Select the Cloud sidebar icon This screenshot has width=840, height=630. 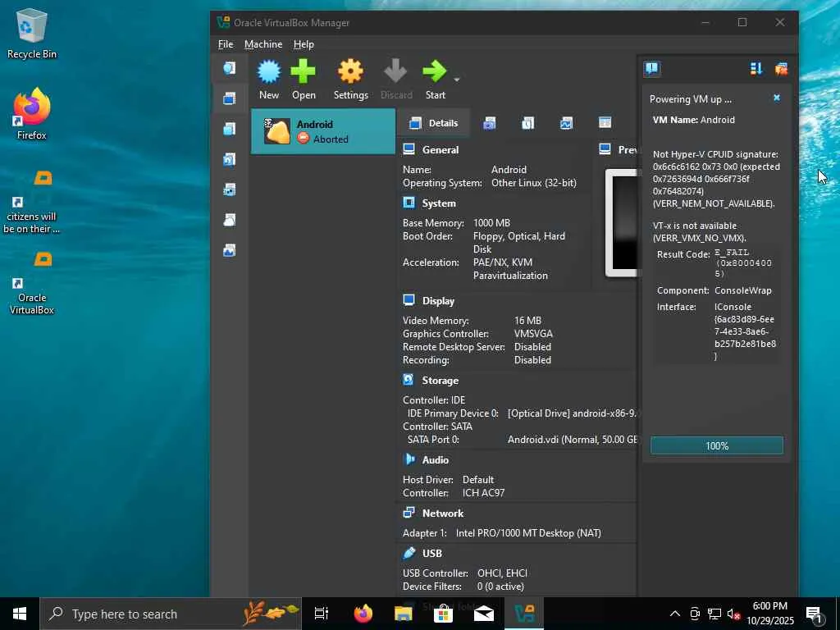coord(230,220)
